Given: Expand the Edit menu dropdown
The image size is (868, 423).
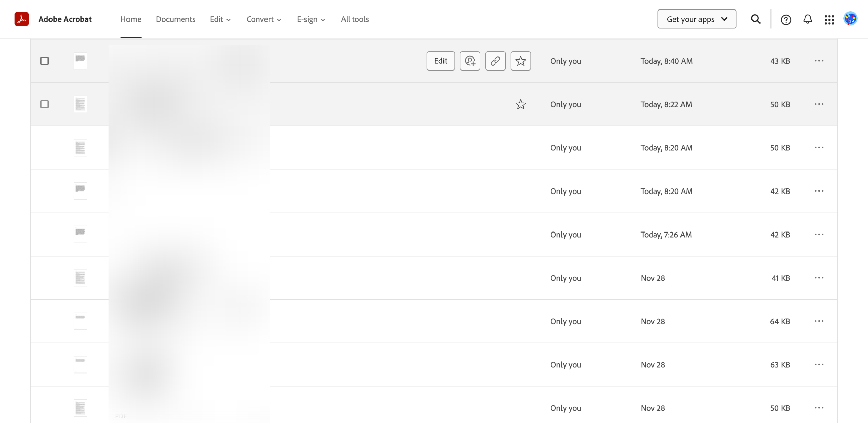Looking at the screenshot, I should click(220, 19).
